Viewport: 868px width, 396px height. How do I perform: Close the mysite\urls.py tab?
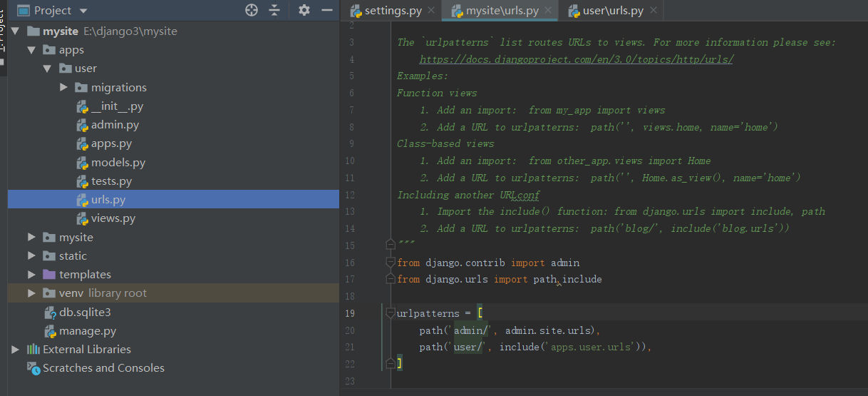[548, 11]
